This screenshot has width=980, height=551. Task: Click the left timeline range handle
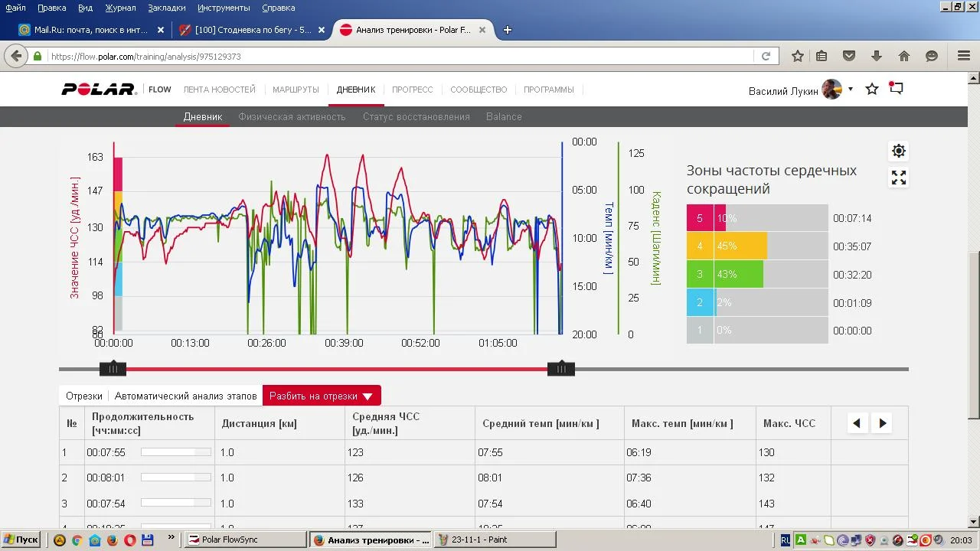(113, 369)
